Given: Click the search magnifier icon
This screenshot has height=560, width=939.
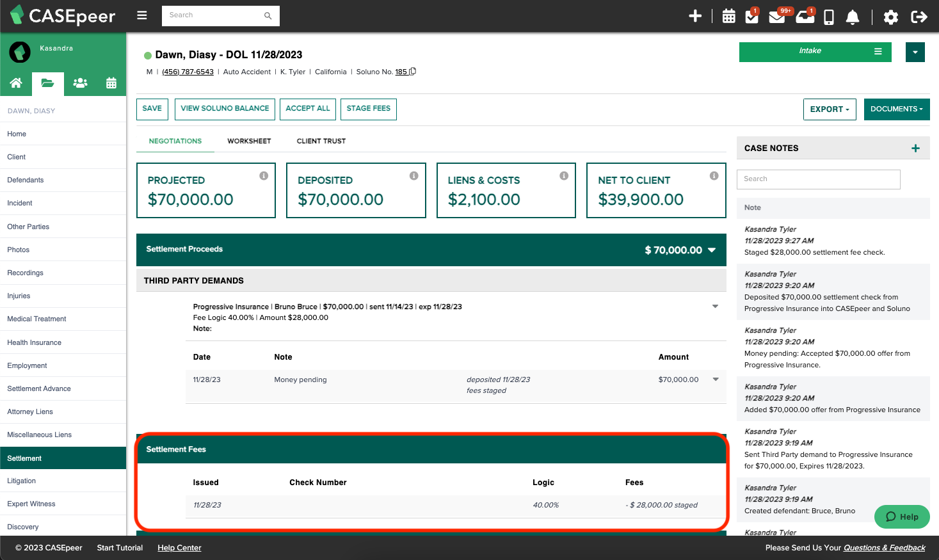Looking at the screenshot, I should click(268, 15).
